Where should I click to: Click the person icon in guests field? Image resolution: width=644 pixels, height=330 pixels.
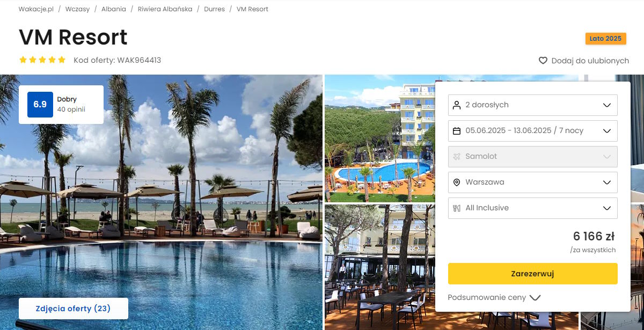pos(457,105)
